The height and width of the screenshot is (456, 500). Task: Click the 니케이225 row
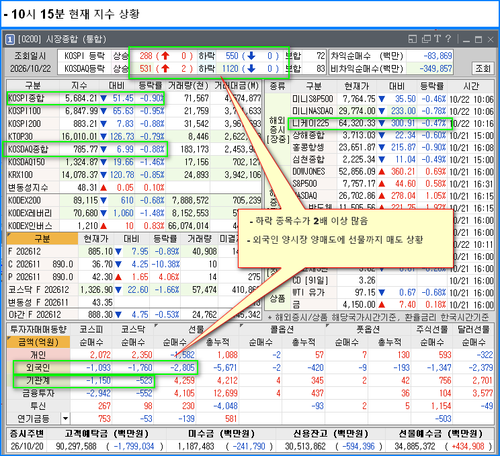pos(392,123)
